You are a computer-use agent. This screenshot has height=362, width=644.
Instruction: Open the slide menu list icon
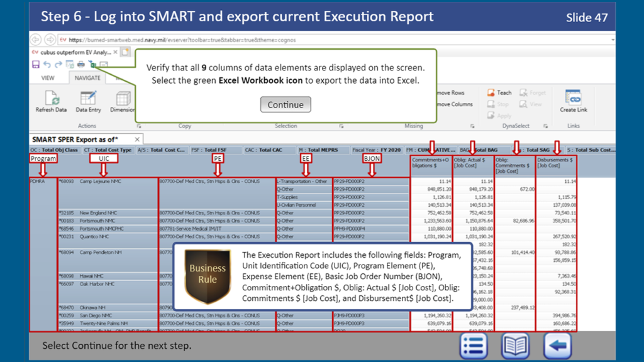(473, 346)
